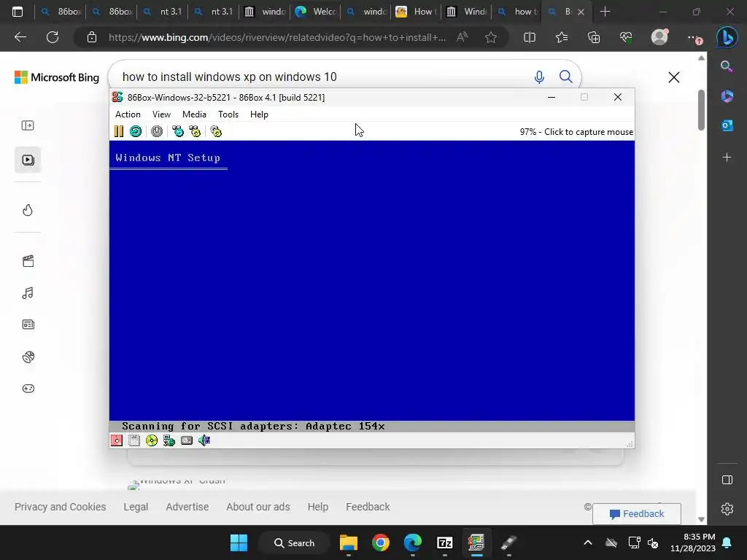The image size is (747, 560).
Task: Open the View menu in 86Box
Action: click(161, 114)
